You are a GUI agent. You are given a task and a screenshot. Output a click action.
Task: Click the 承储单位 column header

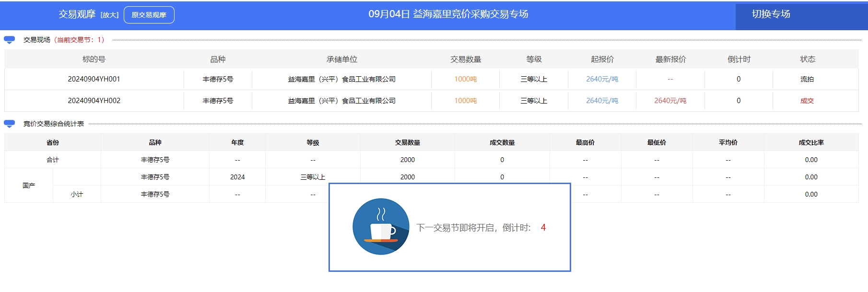pyautogui.click(x=342, y=59)
